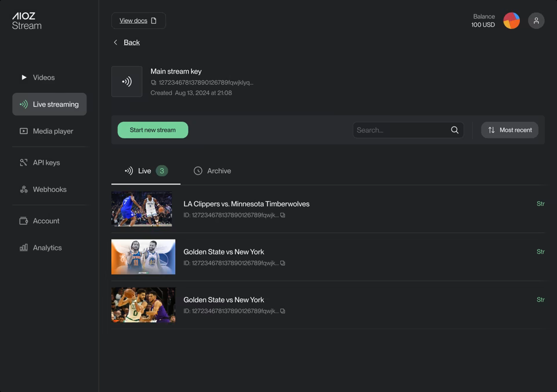The image size is (557, 392).
Task: Go Back via the Back link
Action: coord(132,42)
